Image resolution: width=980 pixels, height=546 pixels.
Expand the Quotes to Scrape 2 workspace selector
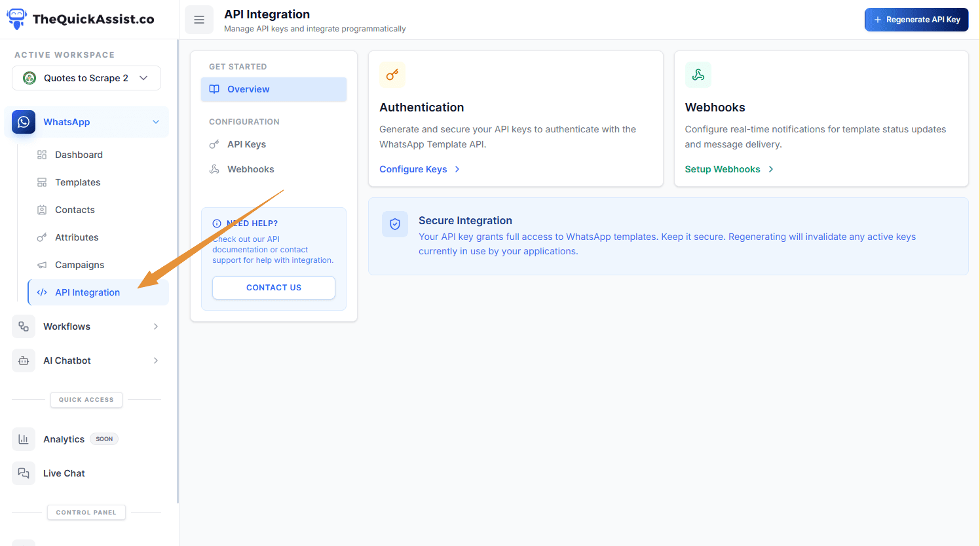click(86, 77)
